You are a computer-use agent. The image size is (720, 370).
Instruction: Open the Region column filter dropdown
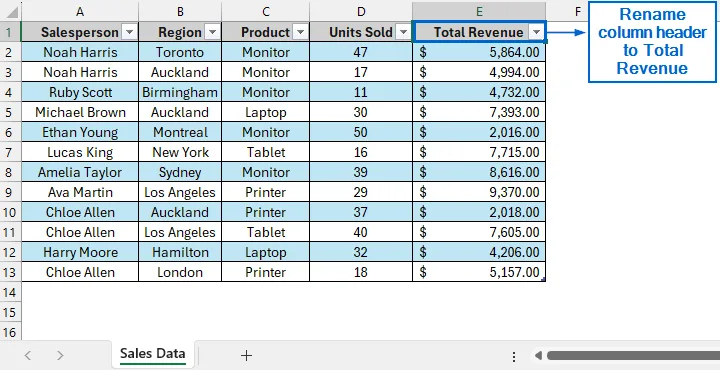212,32
